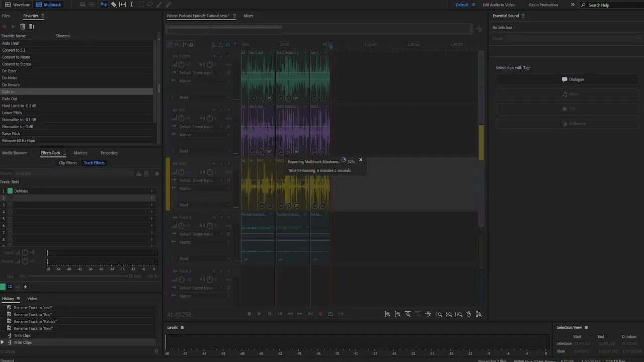
Task: Select the Razor tool
Action: [114, 5]
